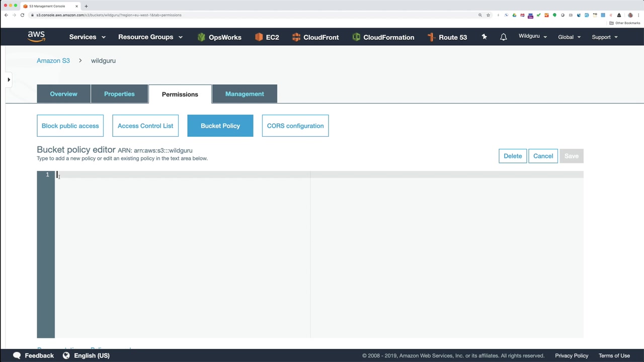Open the Route 53 shortcut icon
Image resolution: width=644 pixels, height=362 pixels.
coord(431,37)
